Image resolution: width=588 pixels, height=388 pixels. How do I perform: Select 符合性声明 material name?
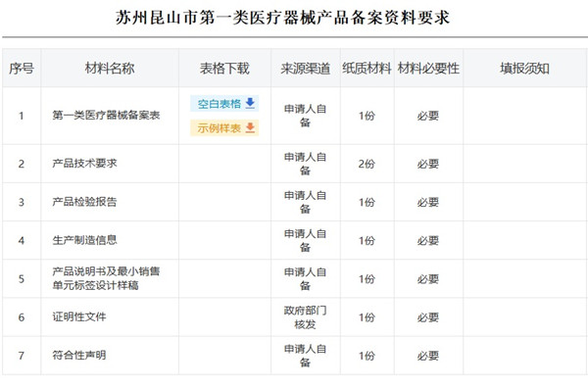pos(79,355)
